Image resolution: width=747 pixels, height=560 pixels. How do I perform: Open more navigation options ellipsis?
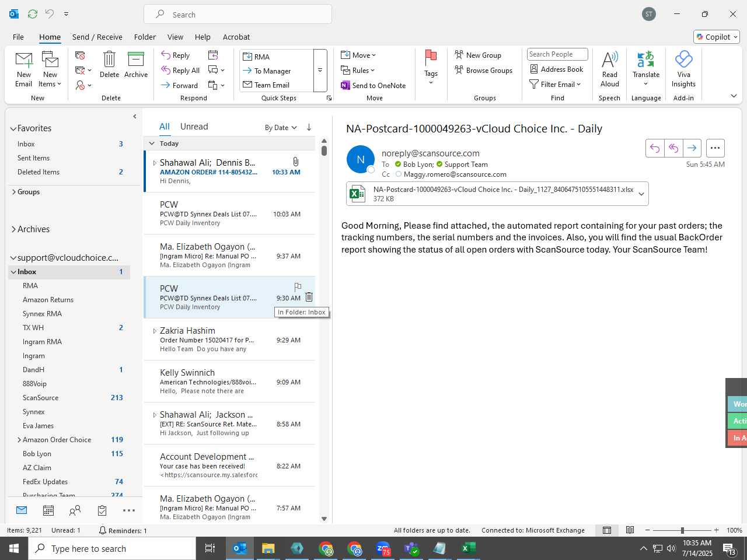point(129,510)
